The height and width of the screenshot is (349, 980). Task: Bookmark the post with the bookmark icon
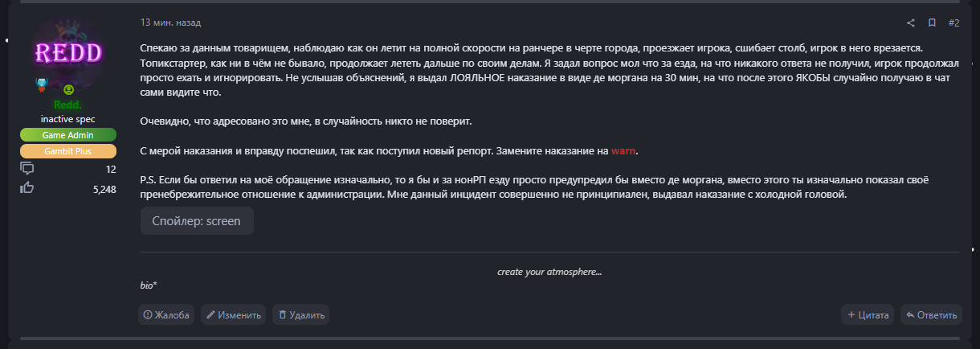click(932, 23)
